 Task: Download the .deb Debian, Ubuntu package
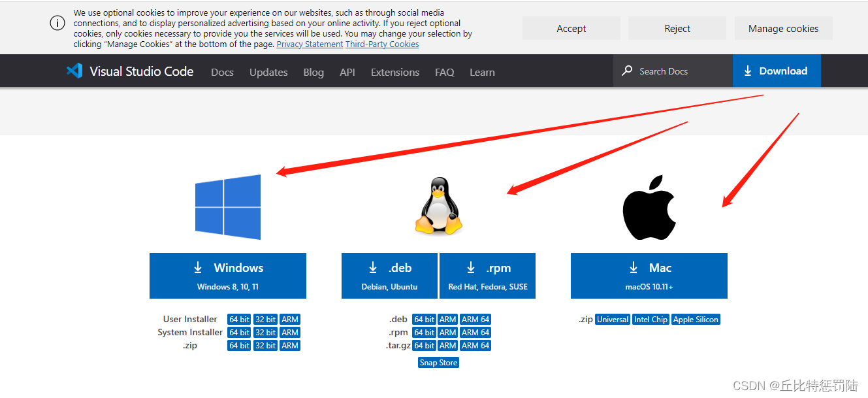coord(389,276)
